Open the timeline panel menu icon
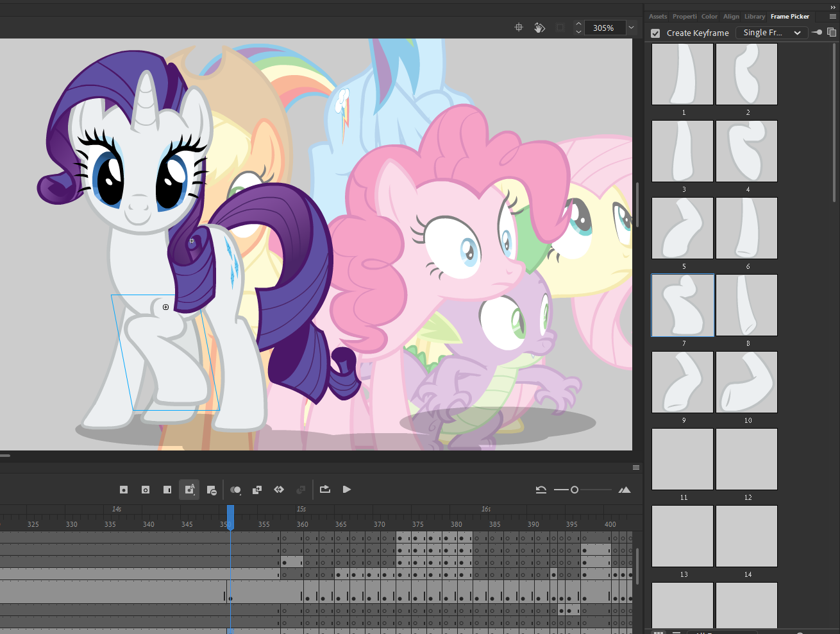The height and width of the screenshot is (634, 840). [x=636, y=467]
